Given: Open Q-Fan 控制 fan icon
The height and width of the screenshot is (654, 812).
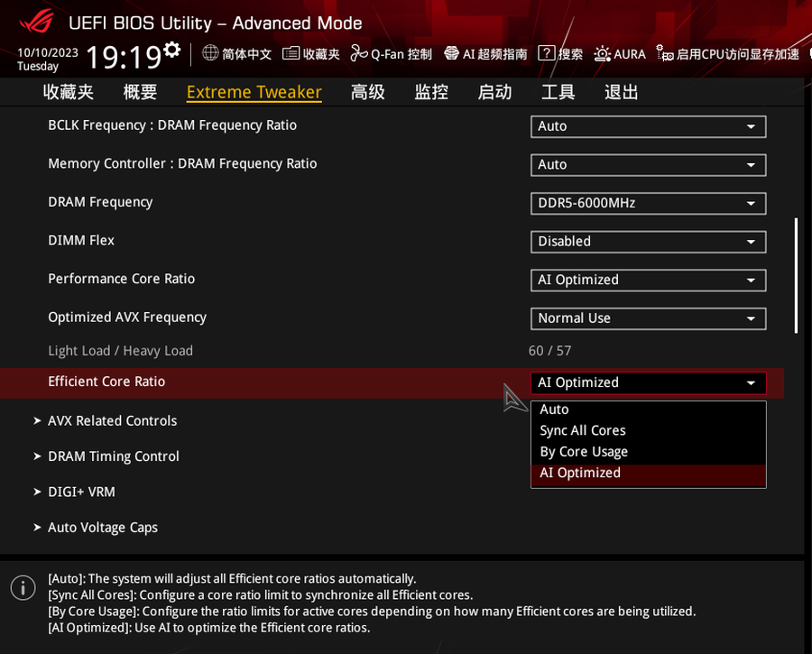Looking at the screenshot, I should (358, 53).
